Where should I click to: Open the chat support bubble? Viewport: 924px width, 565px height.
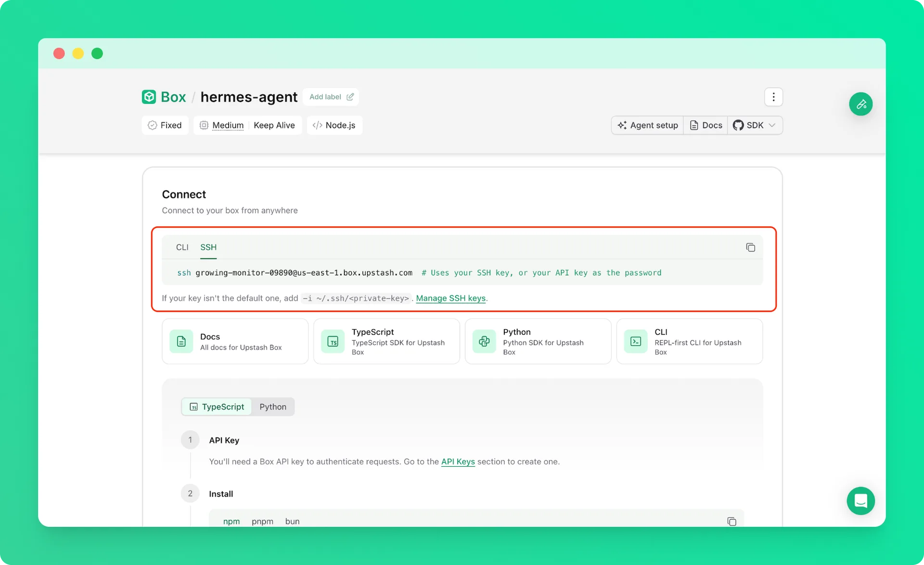coord(860,501)
